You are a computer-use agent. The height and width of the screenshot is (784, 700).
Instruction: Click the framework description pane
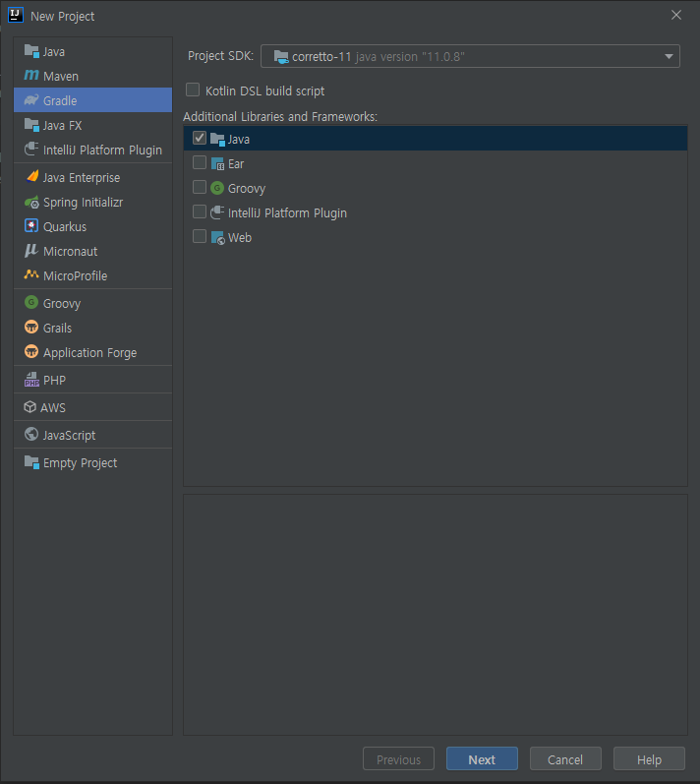436,615
